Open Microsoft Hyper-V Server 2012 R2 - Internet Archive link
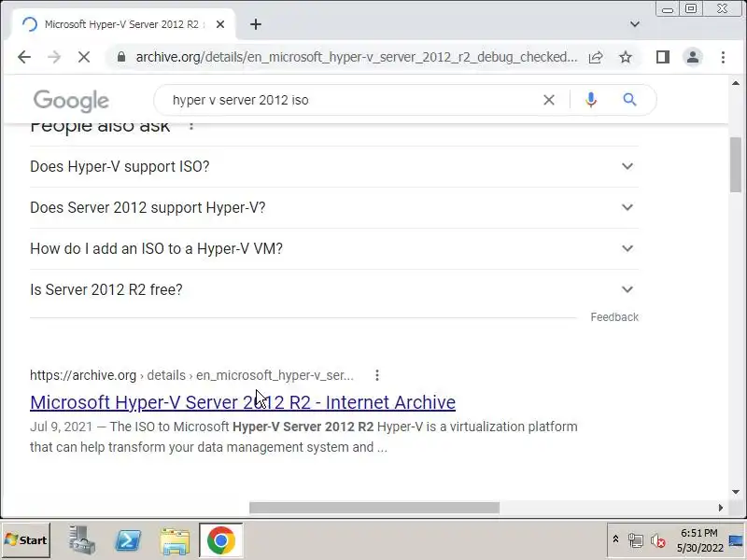 pos(243,402)
